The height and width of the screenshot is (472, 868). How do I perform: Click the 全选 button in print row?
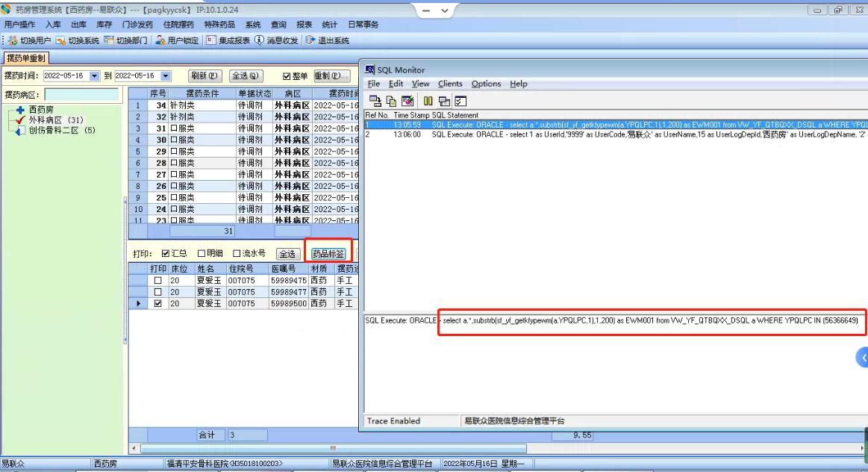click(x=287, y=254)
